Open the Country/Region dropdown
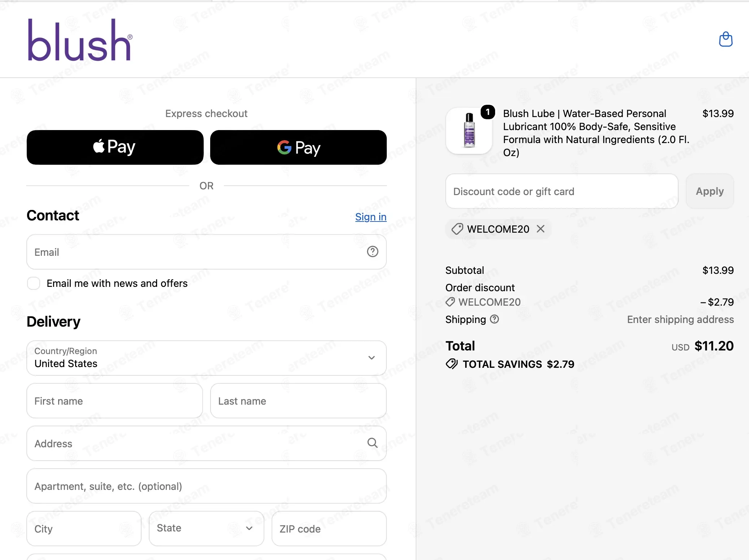 207,358
